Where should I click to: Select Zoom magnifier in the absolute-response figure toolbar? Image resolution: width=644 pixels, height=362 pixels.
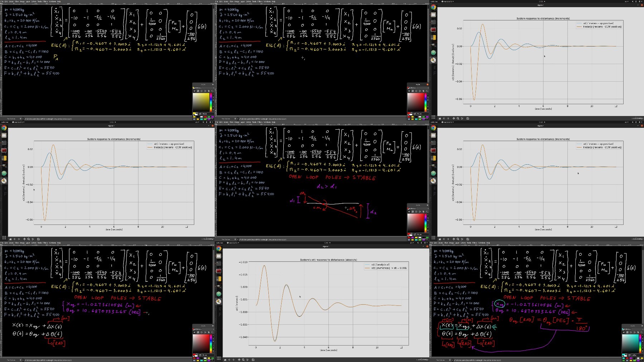pyautogui.click(x=243, y=359)
